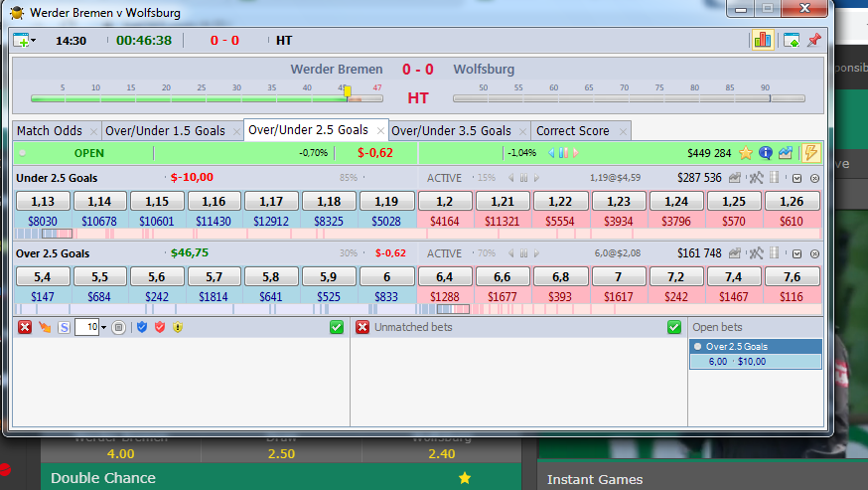The image size is (868, 490).
Task: Move Over 2.5 Goals price flow left
Action: 510,253
